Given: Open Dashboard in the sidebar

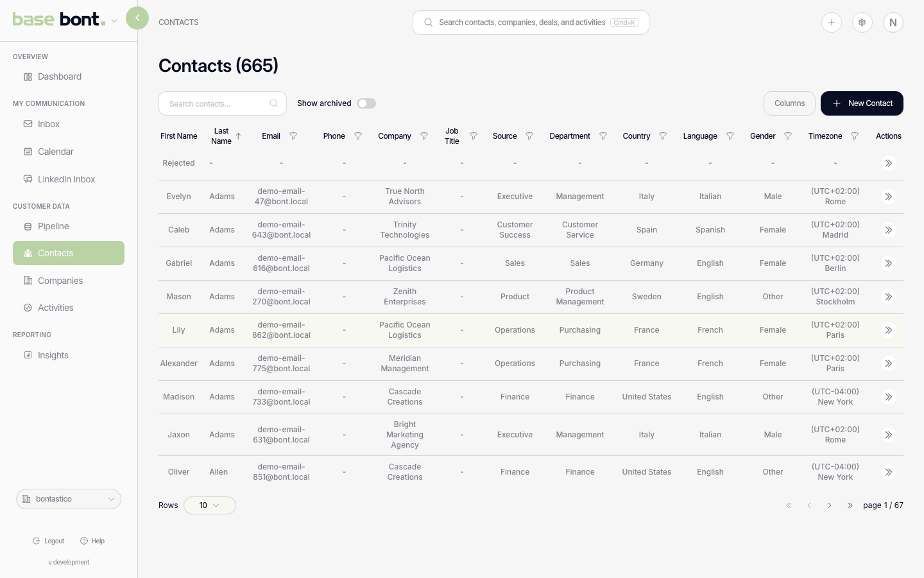Looking at the screenshot, I should tap(69, 76).
